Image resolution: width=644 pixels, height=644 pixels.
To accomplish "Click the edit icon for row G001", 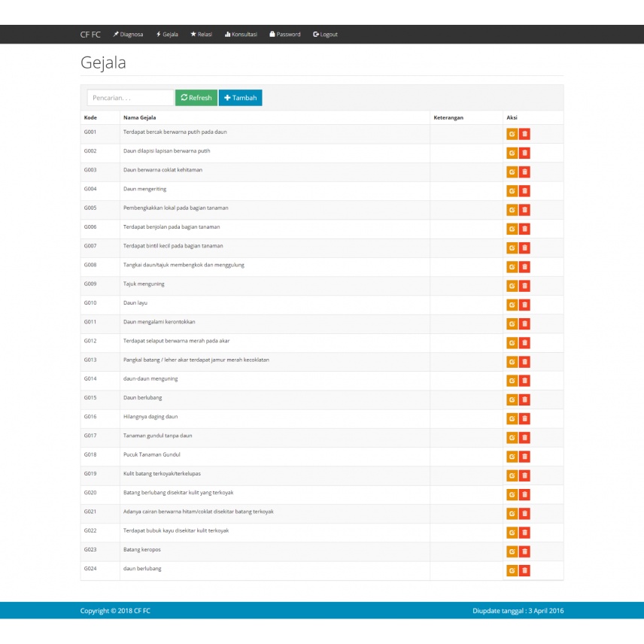I will pyautogui.click(x=512, y=134).
